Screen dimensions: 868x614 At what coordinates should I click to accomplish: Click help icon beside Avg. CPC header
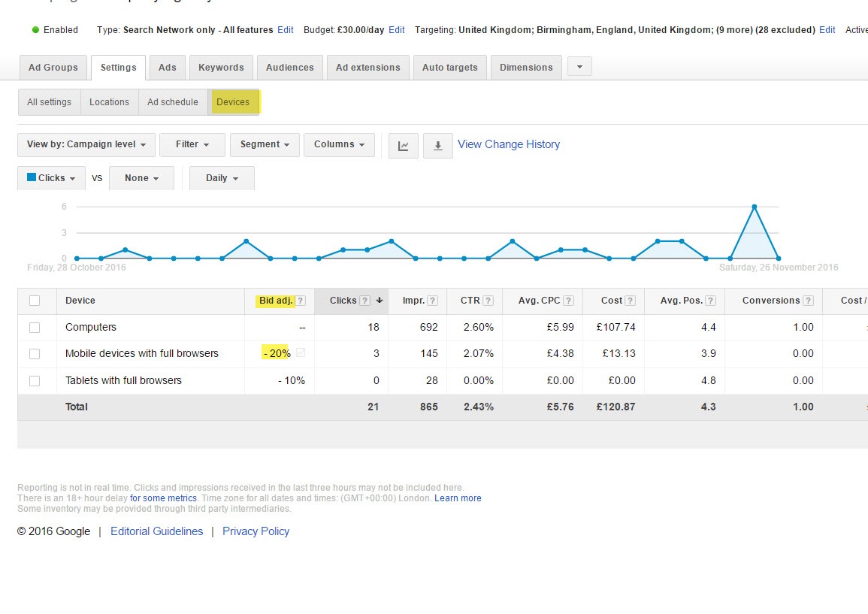(x=568, y=301)
